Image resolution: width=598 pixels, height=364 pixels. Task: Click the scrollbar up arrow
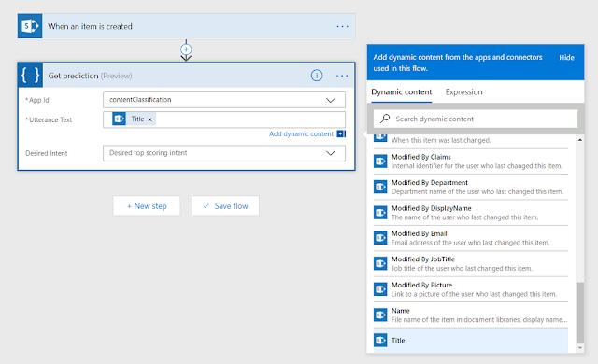(580, 140)
